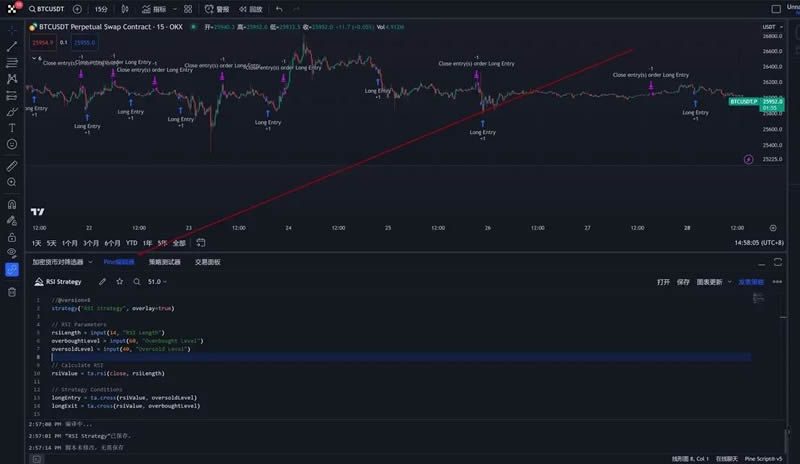The image size is (800, 464).
Task: Switch to the 策略测试器 tab
Action: pos(165,262)
